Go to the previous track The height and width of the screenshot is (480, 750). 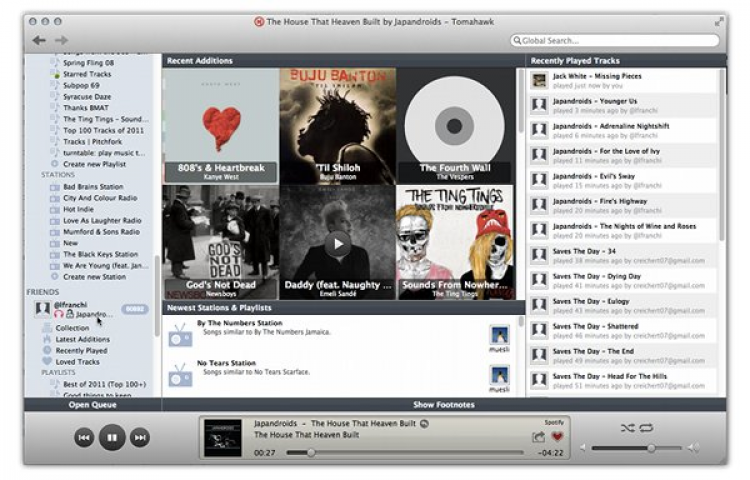(x=84, y=437)
